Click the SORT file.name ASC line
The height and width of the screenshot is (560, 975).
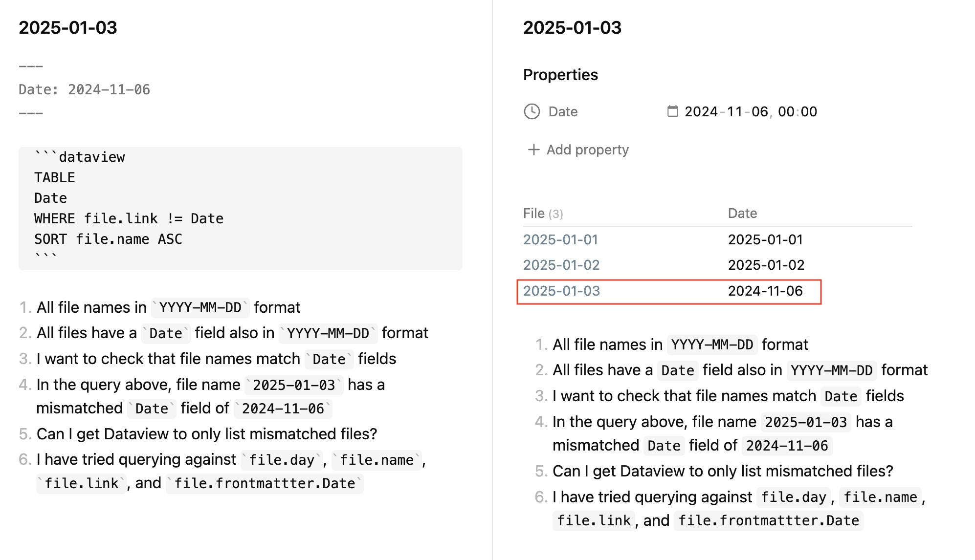tap(108, 239)
